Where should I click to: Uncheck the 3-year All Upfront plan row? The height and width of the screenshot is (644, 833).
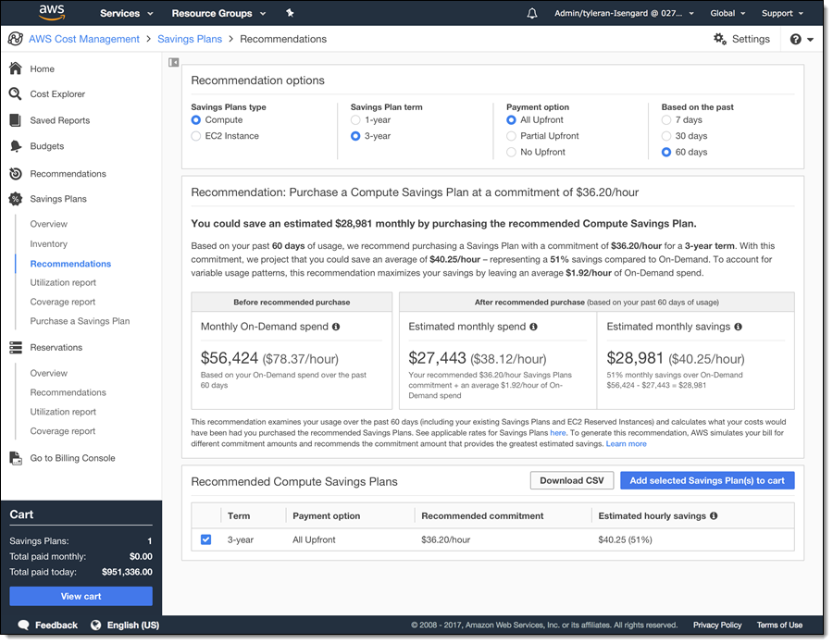(x=205, y=539)
